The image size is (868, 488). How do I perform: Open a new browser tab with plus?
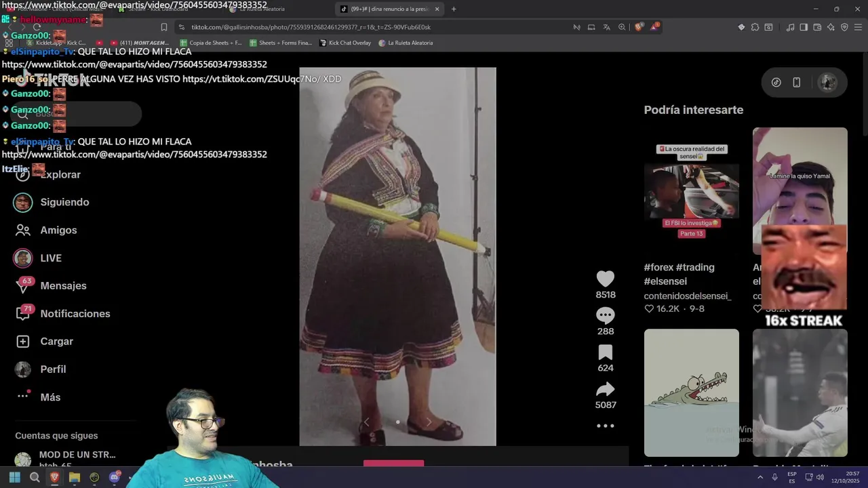tap(454, 9)
